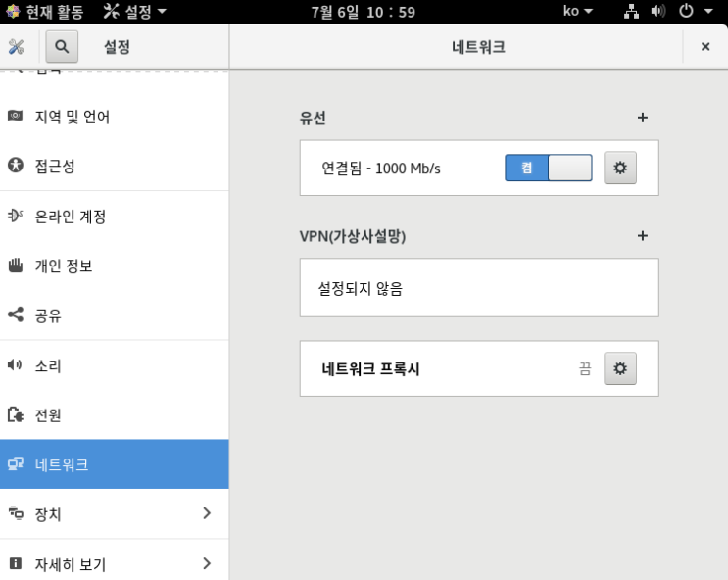Click the settings tools icon in header

pyautogui.click(x=16, y=46)
